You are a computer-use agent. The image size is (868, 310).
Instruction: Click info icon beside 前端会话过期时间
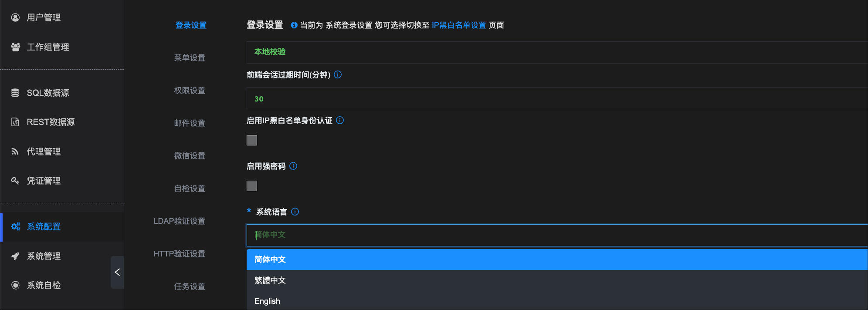click(338, 74)
